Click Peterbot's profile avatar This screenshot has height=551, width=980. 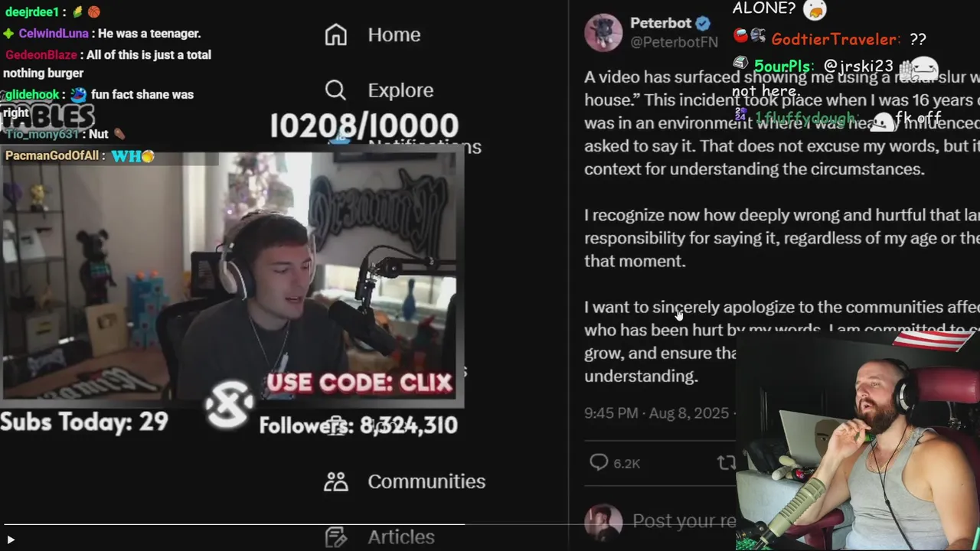[x=603, y=32]
